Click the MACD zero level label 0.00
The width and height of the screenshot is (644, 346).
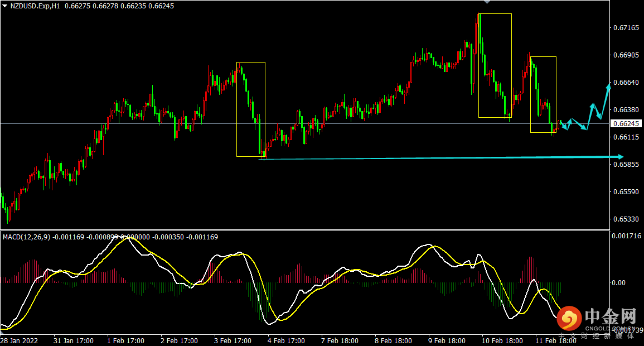tap(618, 283)
